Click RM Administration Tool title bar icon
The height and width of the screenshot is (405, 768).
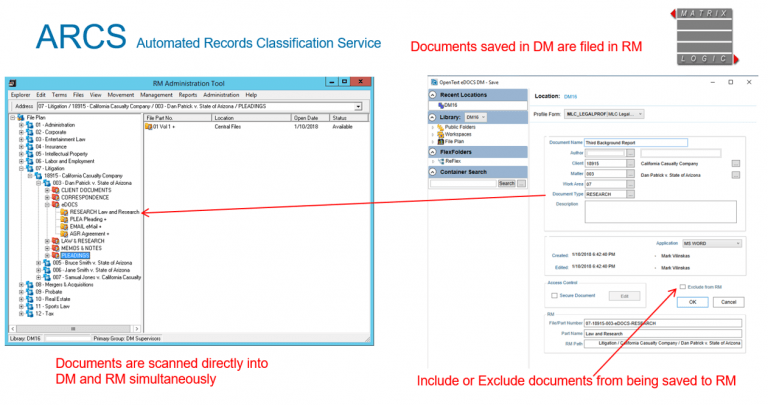13,83
